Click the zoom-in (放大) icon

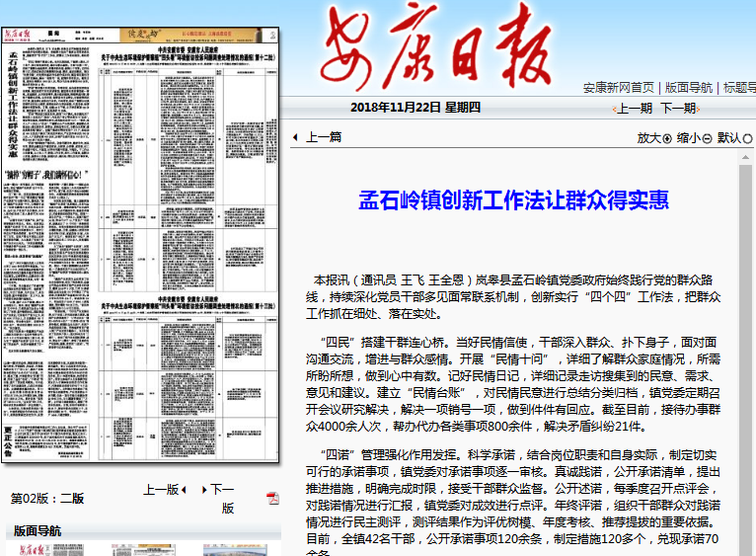667,139
